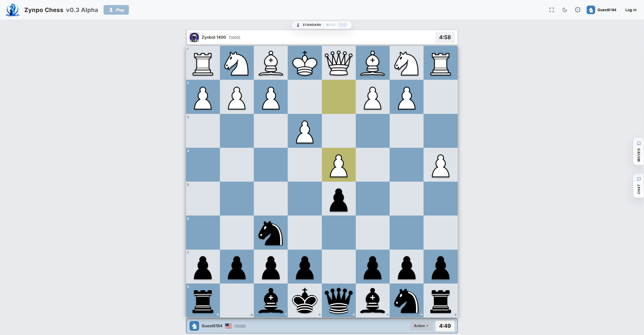The image size is (644, 335).
Task: Click the white rook on h1
Action: click(x=203, y=63)
